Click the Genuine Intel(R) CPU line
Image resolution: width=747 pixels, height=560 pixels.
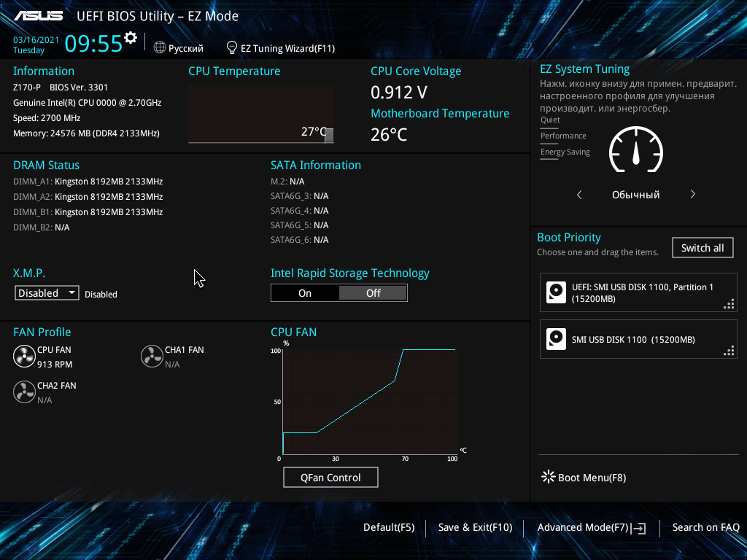click(x=88, y=102)
